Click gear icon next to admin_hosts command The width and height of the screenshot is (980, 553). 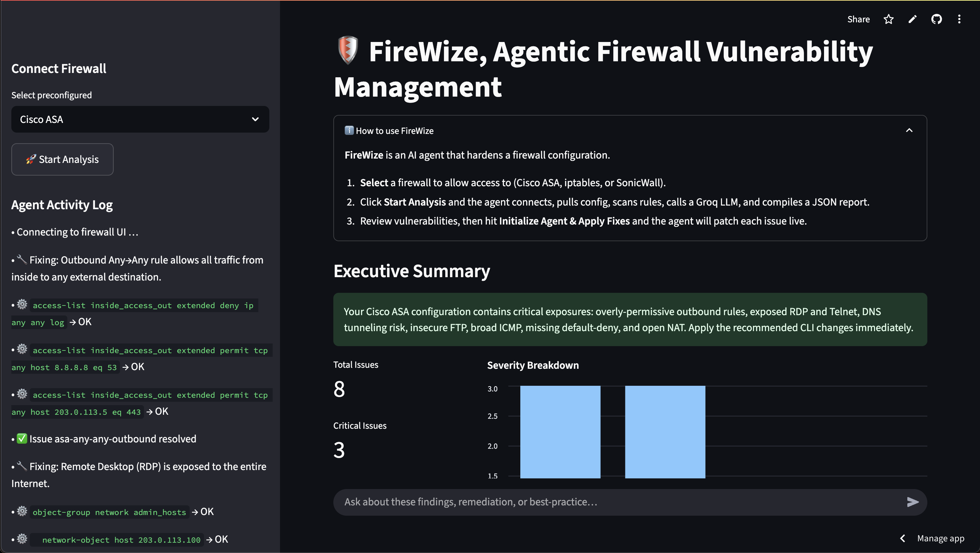[22, 511]
